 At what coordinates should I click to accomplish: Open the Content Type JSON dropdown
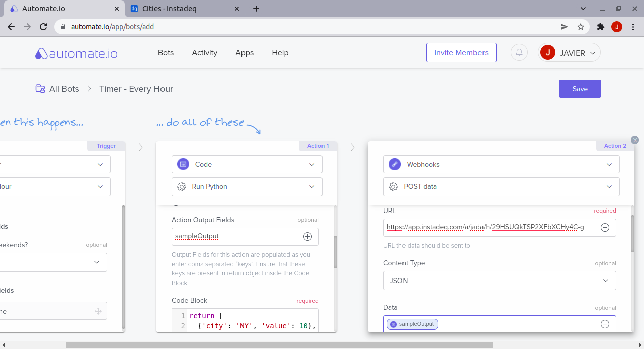[x=500, y=281]
